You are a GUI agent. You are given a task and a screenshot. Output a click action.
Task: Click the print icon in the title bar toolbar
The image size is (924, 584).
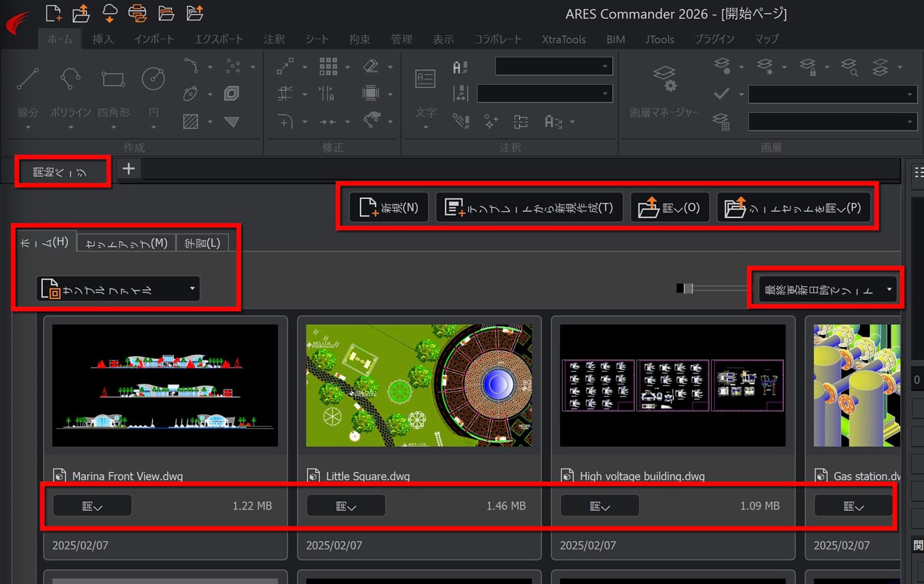[x=137, y=13]
